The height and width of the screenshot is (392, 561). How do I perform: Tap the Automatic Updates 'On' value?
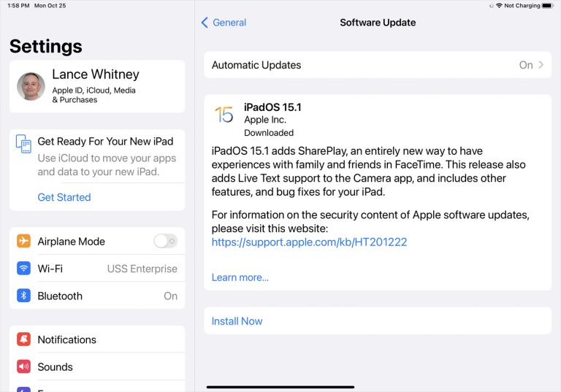[526, 65]
